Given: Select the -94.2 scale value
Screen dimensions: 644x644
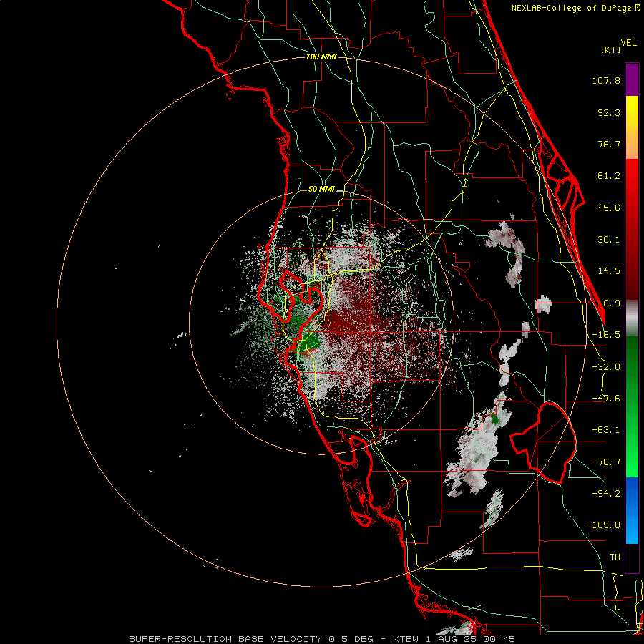Looking at the screenshot, I should point(606,493).
